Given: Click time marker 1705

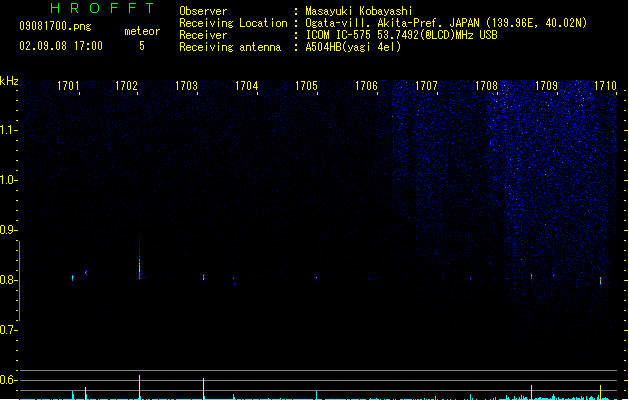Looking at the screenshot, I should click(306, 86).
